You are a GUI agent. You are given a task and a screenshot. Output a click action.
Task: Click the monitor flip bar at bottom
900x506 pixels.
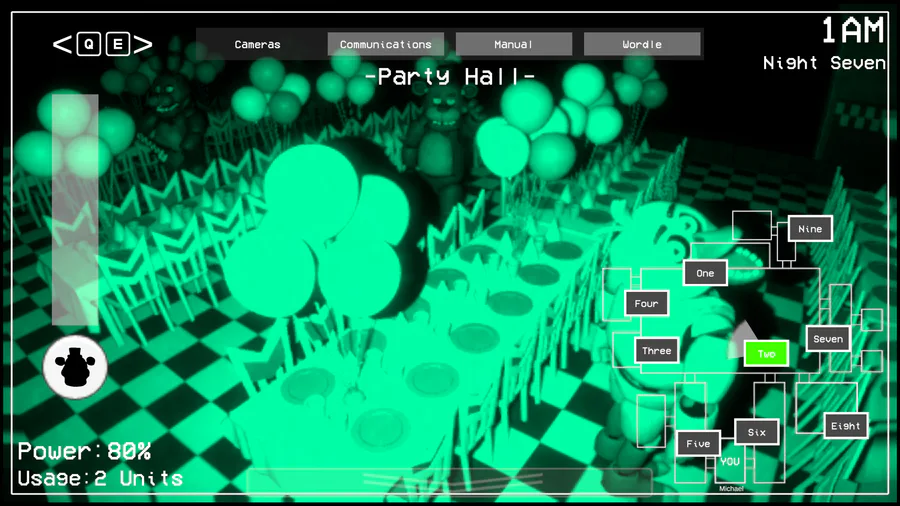pos(449,481)
